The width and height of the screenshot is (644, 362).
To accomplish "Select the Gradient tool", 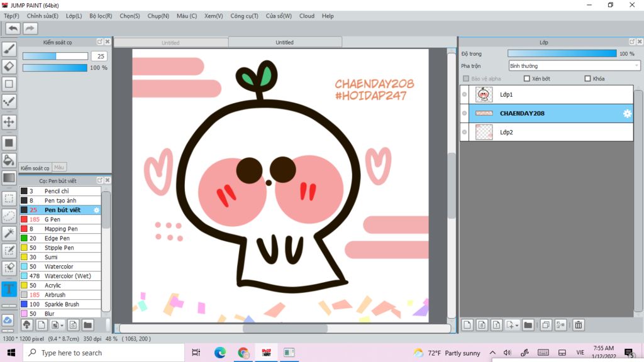I will [9, 178].
